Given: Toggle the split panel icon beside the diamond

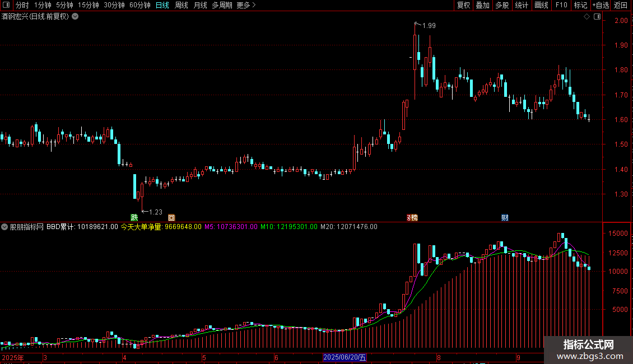Looking at the screenshot, I should click(597, 17).
